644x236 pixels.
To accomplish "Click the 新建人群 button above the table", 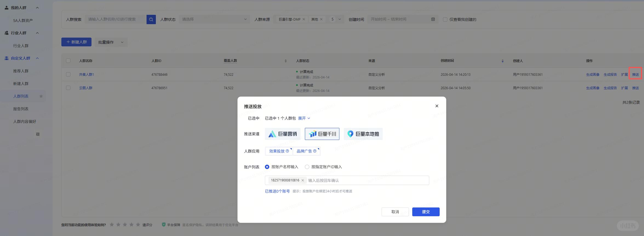I will (x=76, y=42).
